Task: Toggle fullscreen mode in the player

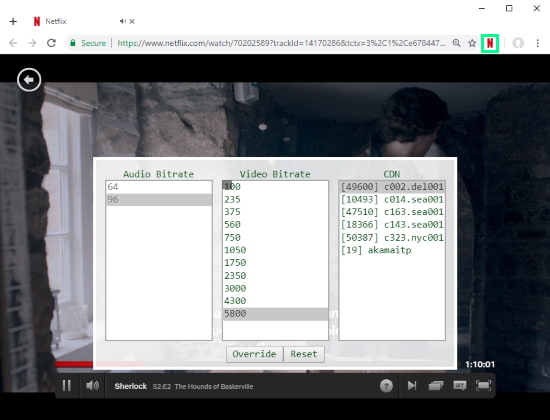Action: click(483, 386)
